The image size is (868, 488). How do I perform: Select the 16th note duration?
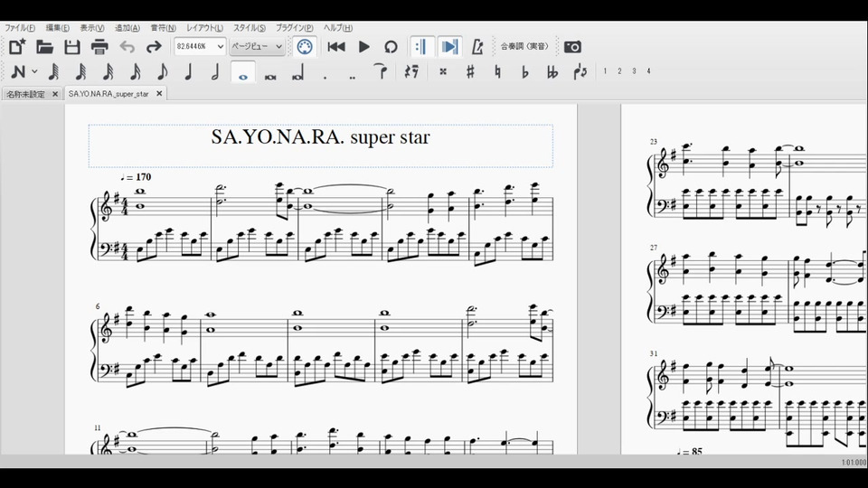pos(135,71)
